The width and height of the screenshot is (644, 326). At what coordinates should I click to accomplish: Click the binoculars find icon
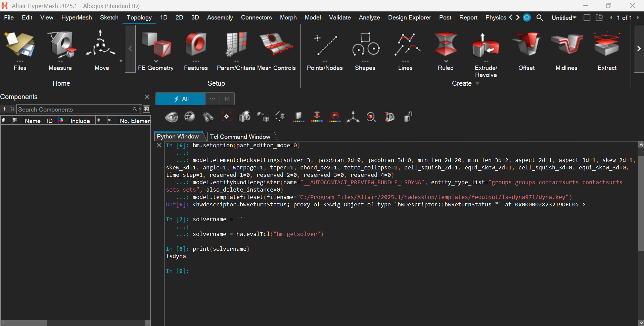tap(208, 117)
